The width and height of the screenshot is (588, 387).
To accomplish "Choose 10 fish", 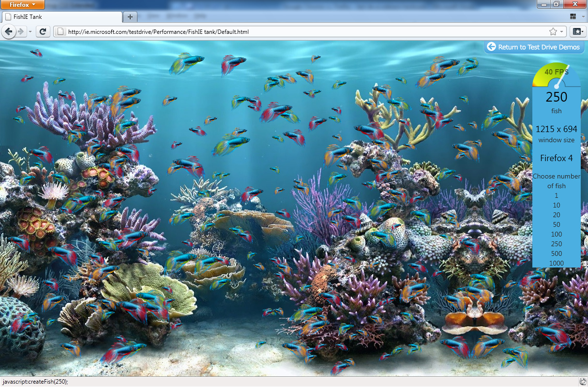I will [557, 205].
